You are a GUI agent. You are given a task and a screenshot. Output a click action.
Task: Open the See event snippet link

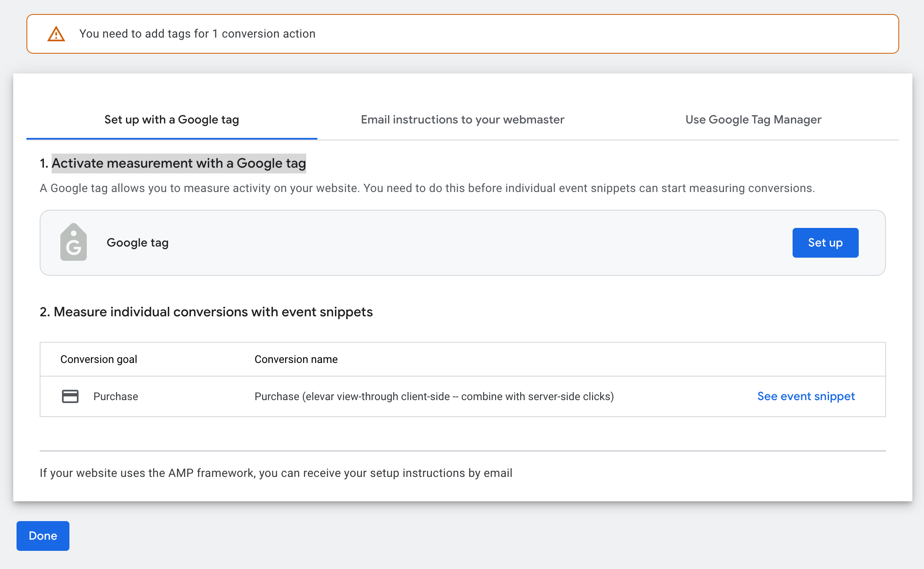coord(806,396)
